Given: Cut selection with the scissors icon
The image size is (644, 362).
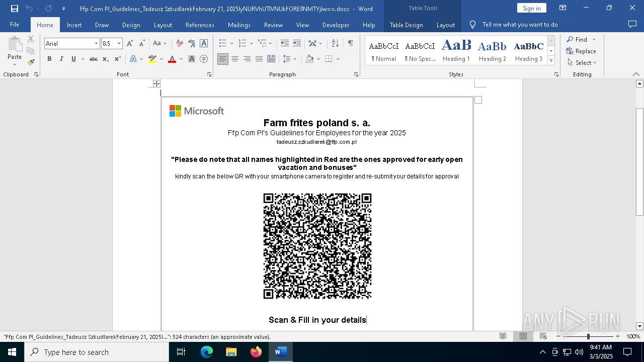Looking at the screenshot, I should [31, 39].
